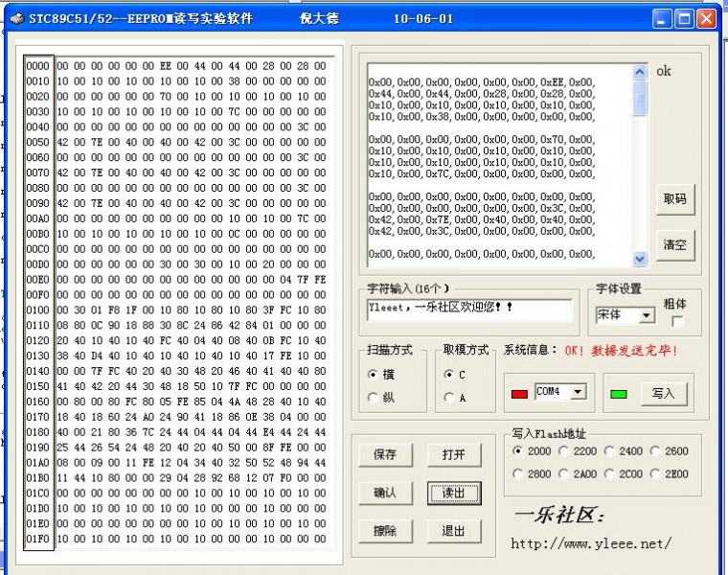Open the http://www.yleee.net/ link

[590, 543]
